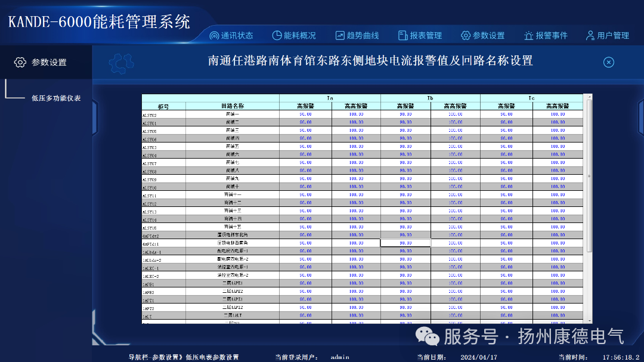Close the current alarm settings panel
Screen dimensions: 644x362
tap(608, 62)
